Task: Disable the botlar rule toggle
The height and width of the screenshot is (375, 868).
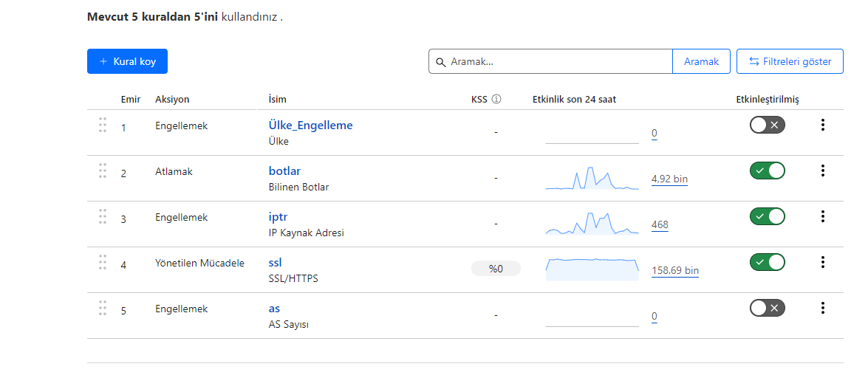Action: [x=768, y=171]
